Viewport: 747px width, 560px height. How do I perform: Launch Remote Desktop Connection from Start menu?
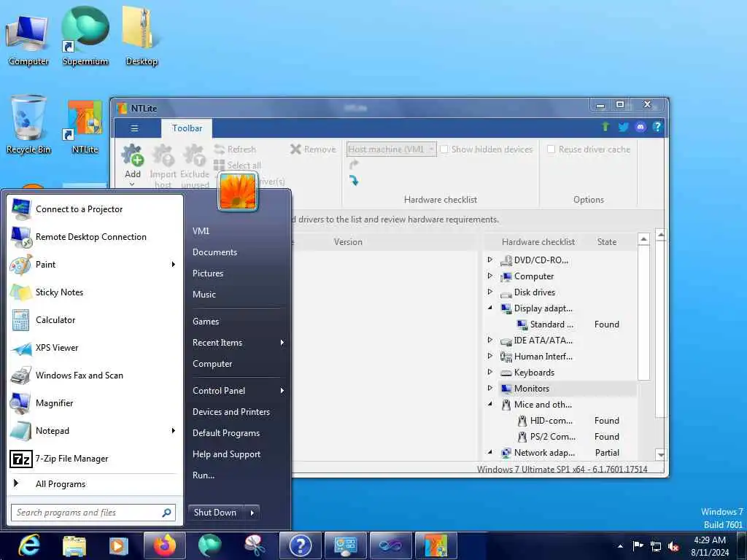coord(94,237)
